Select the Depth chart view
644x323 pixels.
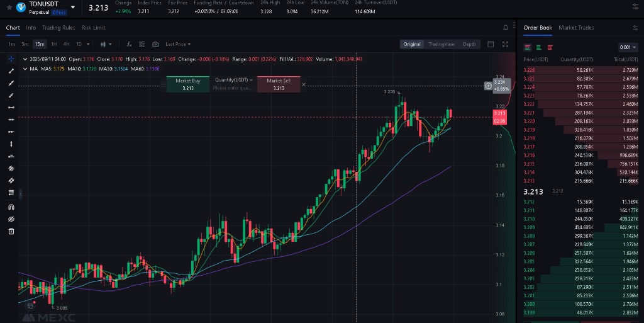(x=469, y=44)
